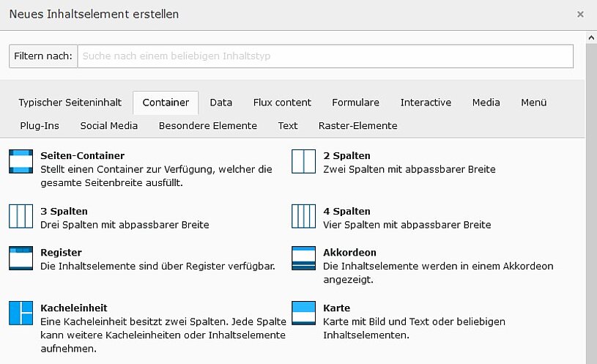Show the Besondere Elemente tab
This screenshot has height=364, width=597.
point(208,125)
